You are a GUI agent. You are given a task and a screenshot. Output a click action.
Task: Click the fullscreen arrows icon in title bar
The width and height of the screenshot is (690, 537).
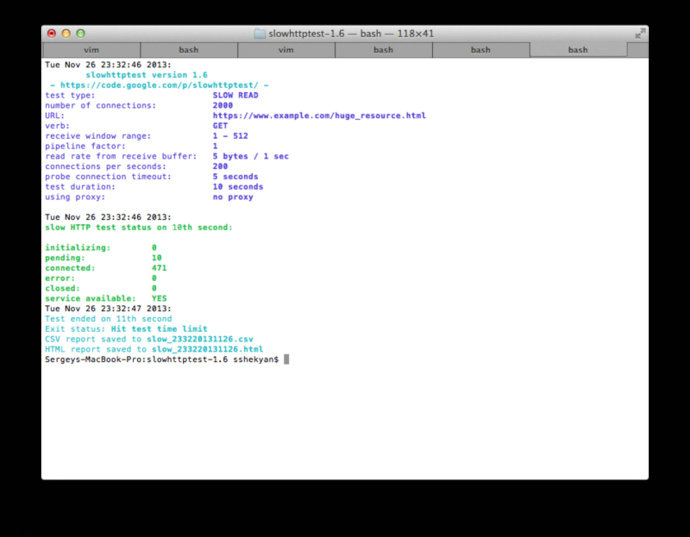(640, 33)
